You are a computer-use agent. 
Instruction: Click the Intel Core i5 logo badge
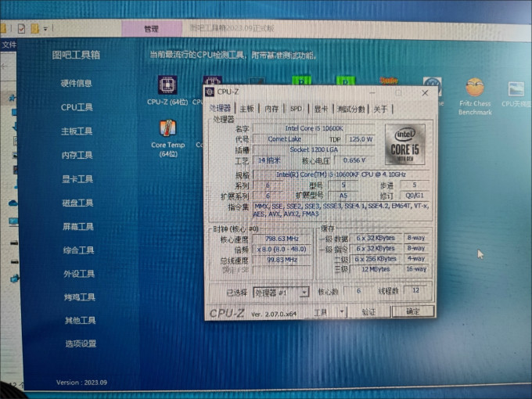(404, 145)
